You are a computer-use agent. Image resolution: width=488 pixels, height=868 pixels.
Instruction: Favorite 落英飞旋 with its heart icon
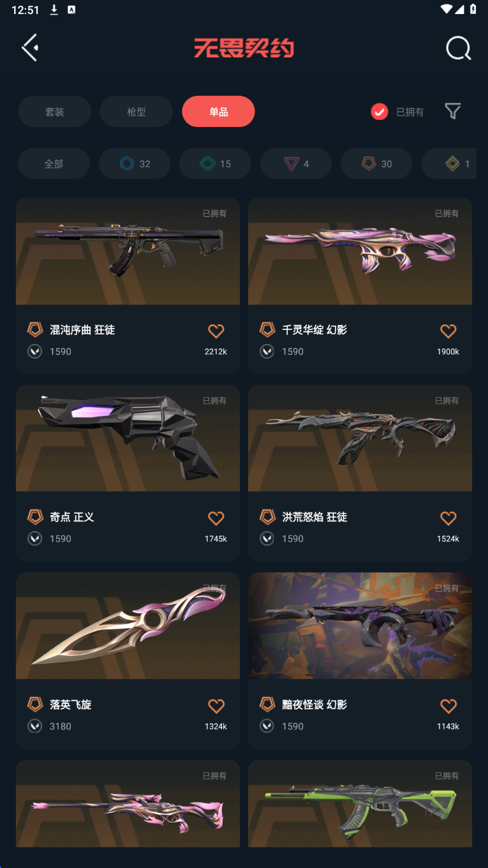pos(216,705)
